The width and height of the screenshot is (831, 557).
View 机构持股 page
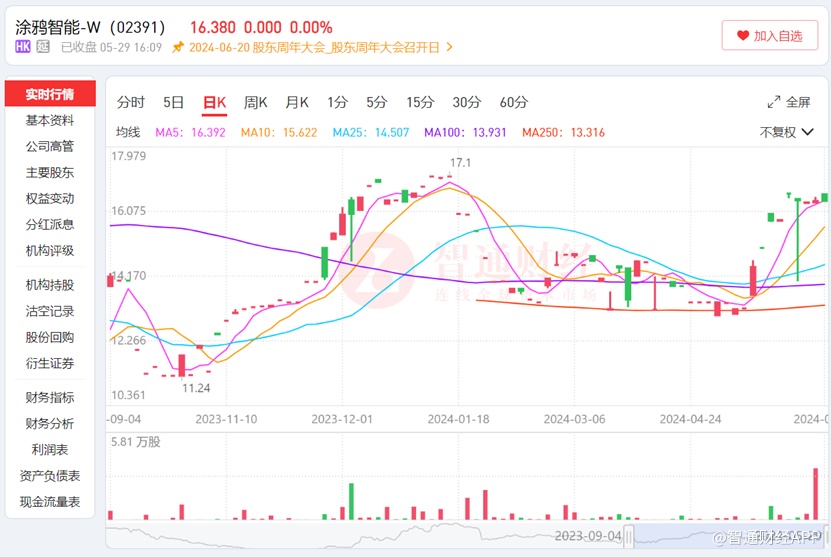pyautogui.click(x=50, y=285)
